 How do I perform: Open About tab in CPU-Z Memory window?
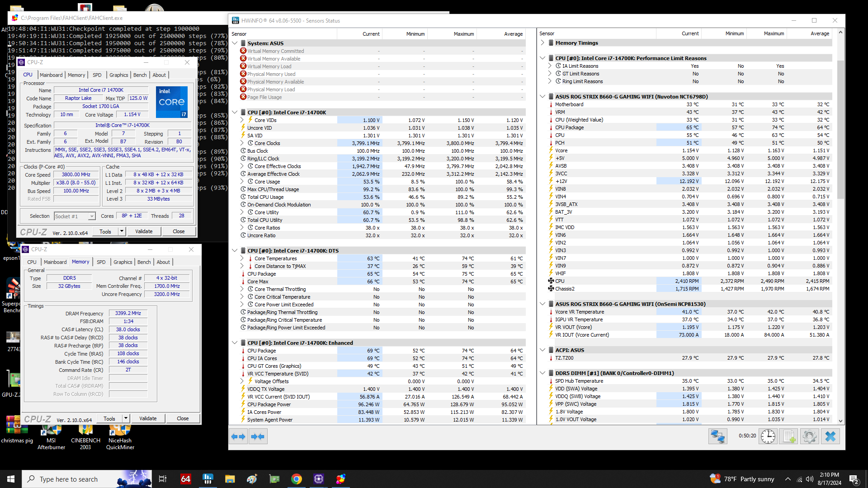tap(163, 262)
